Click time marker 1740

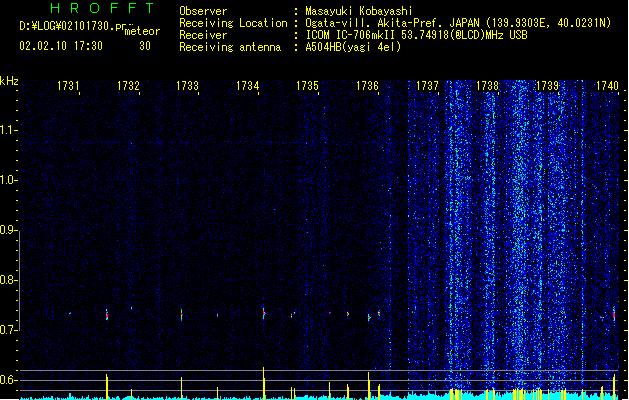607,86
